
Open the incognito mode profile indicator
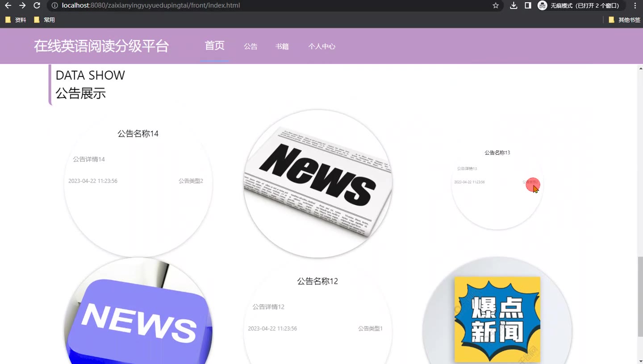580,5
